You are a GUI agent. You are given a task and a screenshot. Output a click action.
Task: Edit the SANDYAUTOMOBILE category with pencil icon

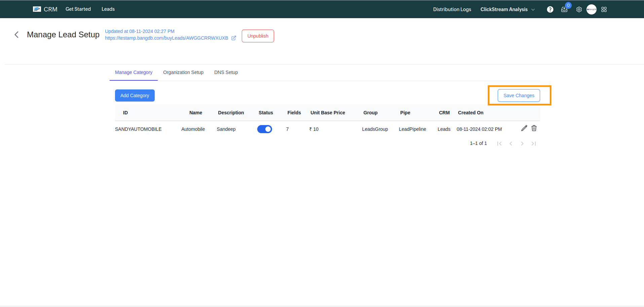[524, 128]
